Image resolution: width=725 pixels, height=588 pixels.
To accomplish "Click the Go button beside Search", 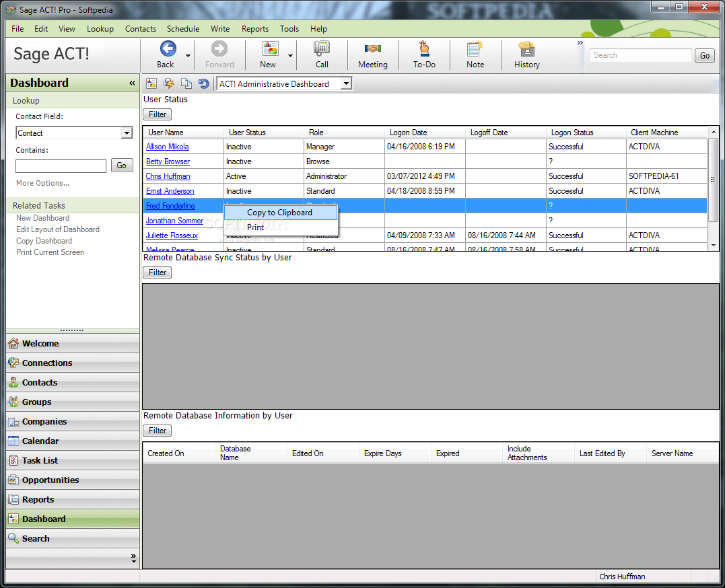I will [x=705, y=55].
